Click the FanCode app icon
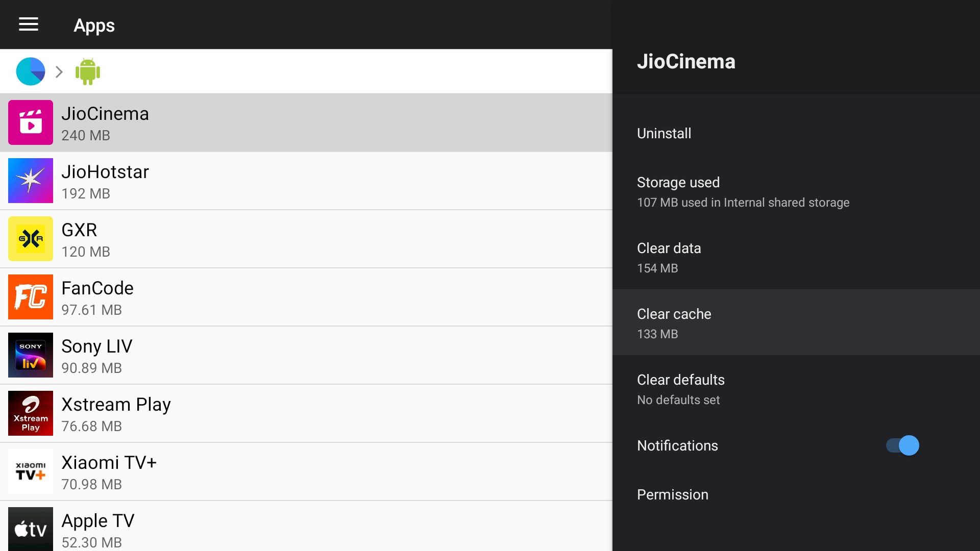 pyautogui.click(x=31, y=297)
